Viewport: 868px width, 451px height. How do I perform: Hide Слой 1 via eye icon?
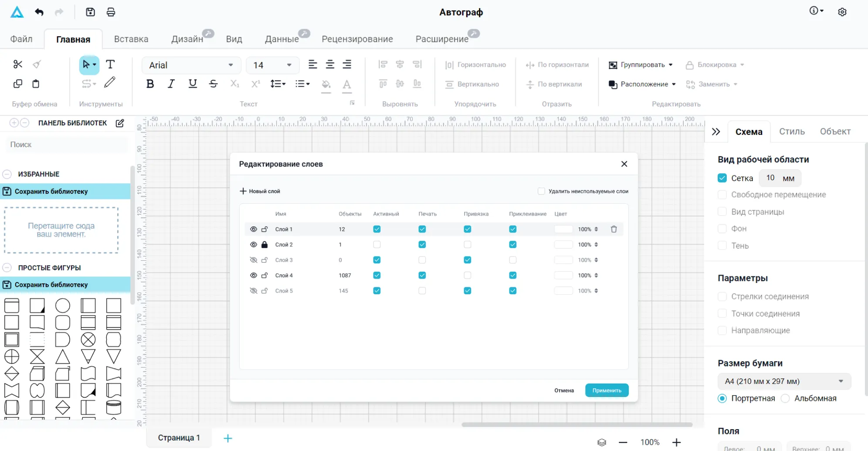pos(254,229)
